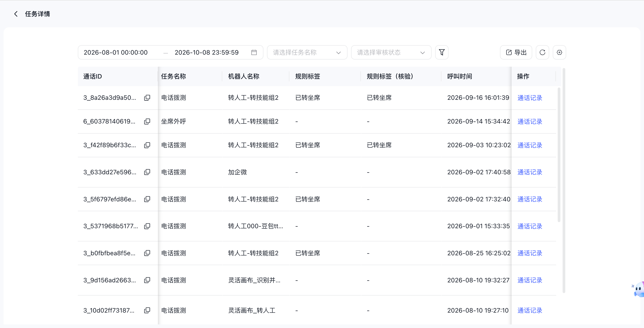Copy call ID 3_b0fbfbea8f5e...
The height and width of the screenshot is (328, 644).
click(x=147, y=253)
